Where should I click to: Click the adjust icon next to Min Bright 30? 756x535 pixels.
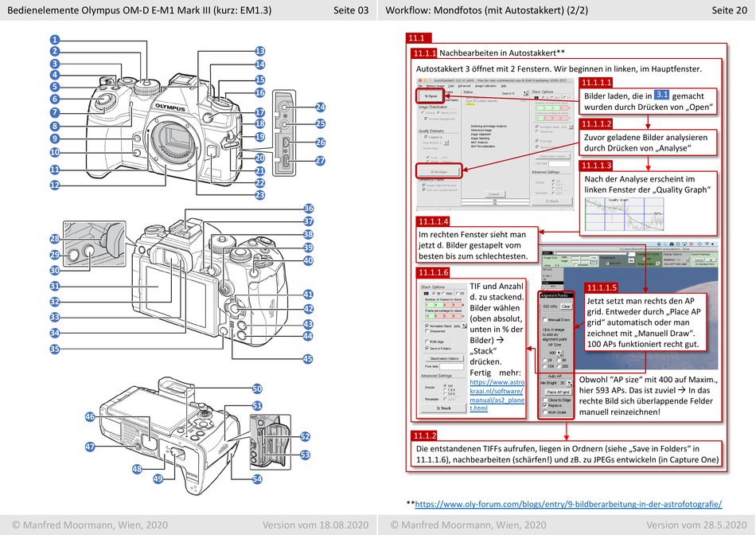click(x=570, y=384)
